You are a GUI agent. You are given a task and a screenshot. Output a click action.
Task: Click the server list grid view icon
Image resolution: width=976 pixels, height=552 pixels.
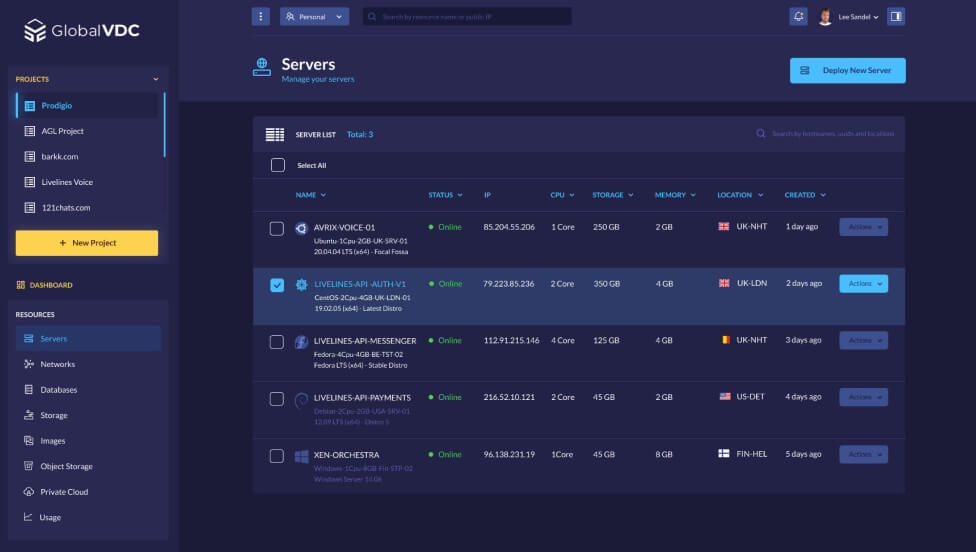point(274,134)
